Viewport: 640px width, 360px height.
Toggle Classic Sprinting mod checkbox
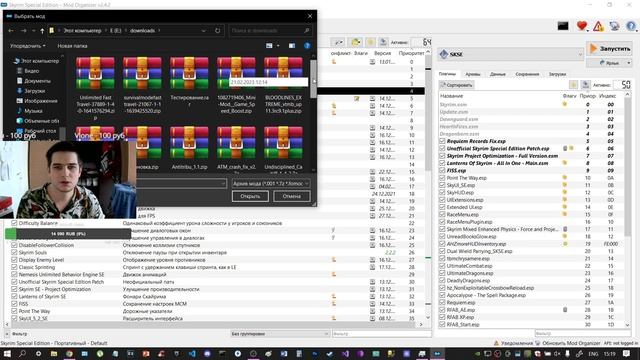click(x=14, y=267)
